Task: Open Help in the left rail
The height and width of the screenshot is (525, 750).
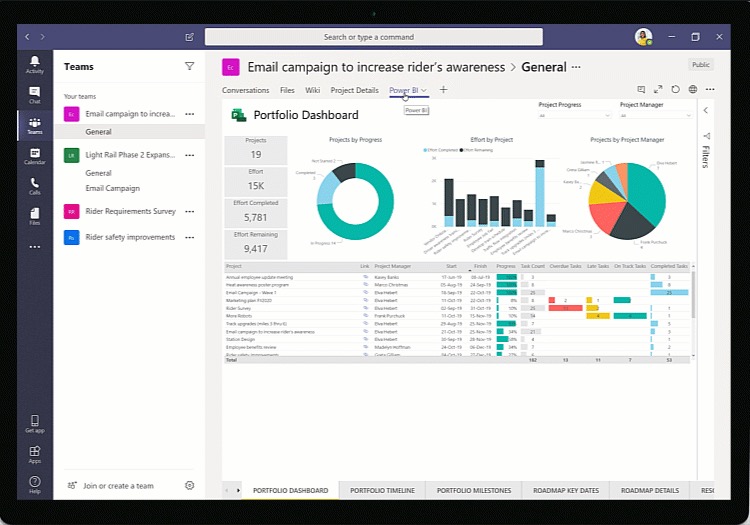Action: click(34, 485)
